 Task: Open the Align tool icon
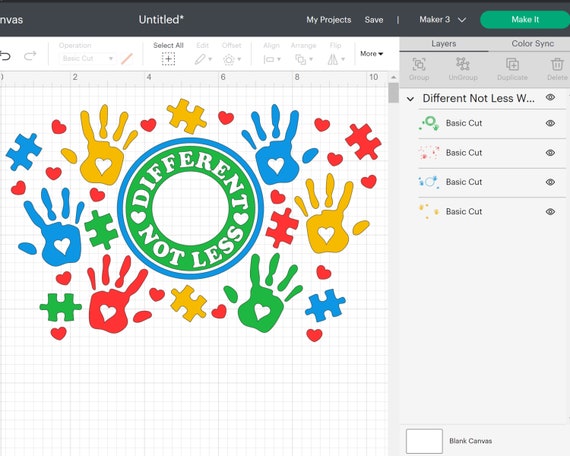pyautogui.click(x=269, y=59)
